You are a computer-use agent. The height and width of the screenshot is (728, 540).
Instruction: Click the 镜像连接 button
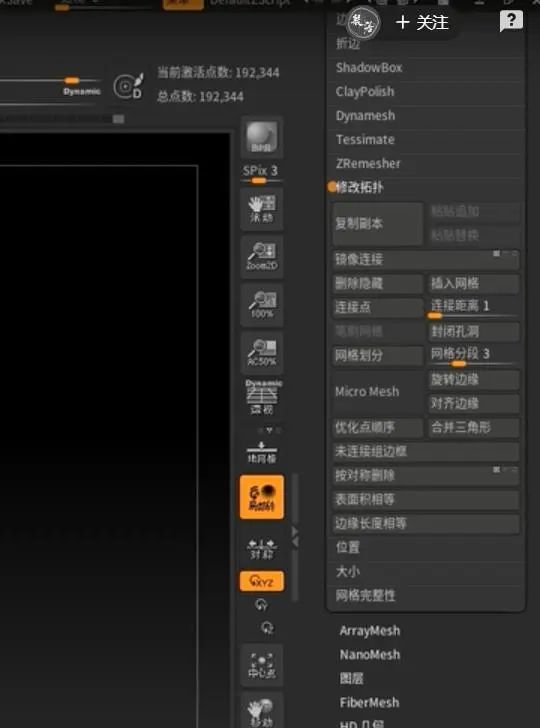tap(426, 260)
